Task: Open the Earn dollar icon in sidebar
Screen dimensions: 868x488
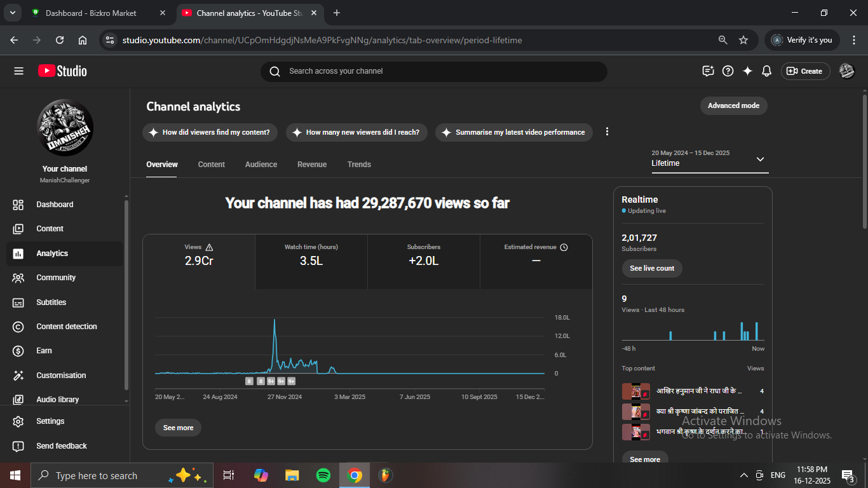Action: (x=18, y=351)
